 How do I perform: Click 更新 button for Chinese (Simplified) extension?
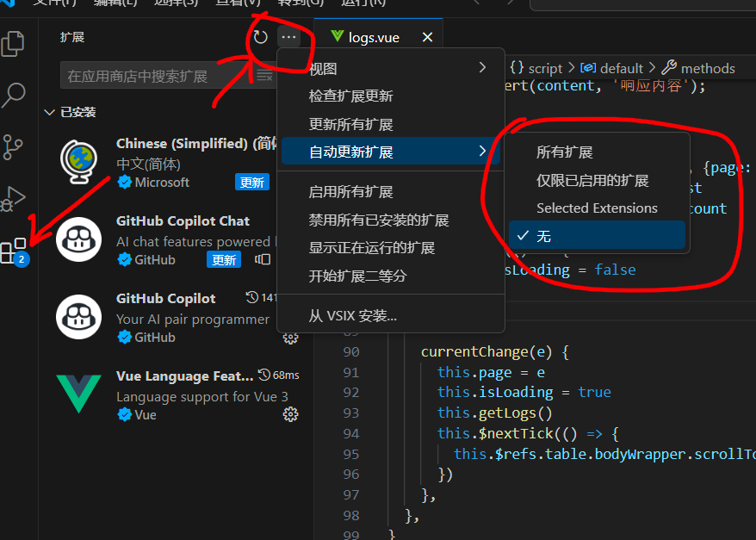tap(252, 183)
